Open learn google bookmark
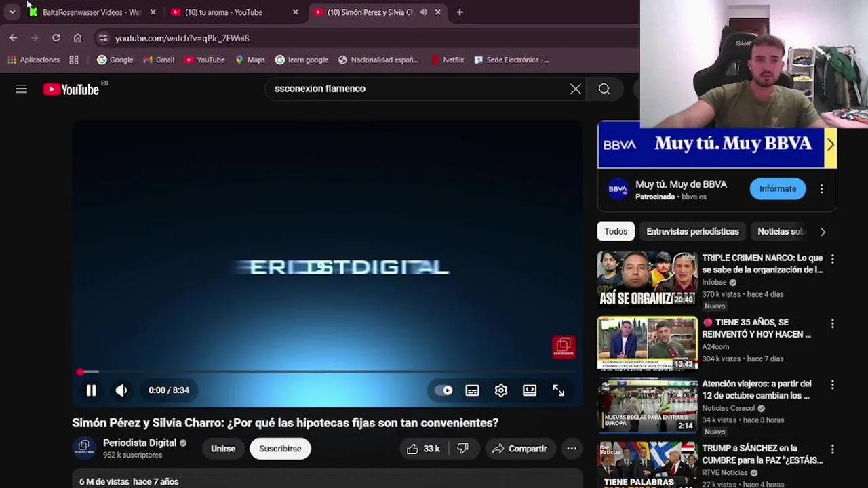 [302, 60]
